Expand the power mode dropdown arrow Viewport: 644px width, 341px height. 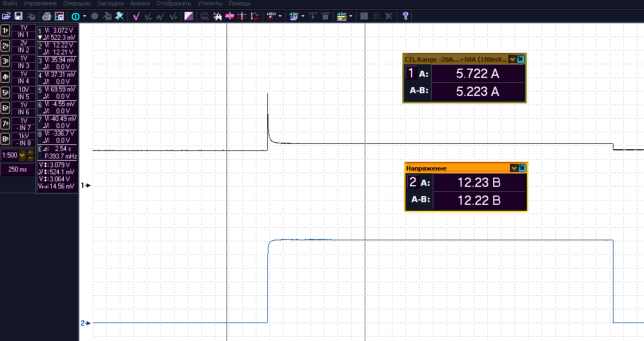click(84, 16)
